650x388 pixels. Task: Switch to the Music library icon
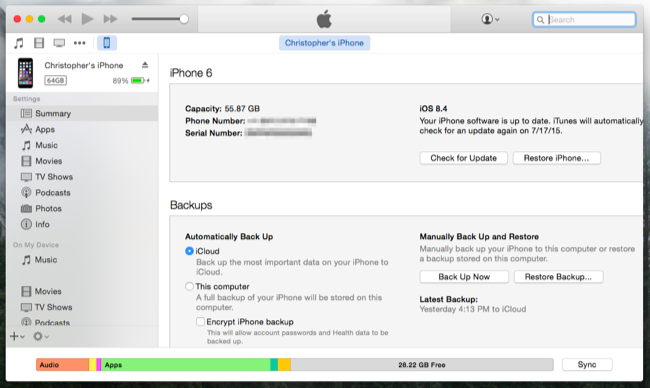click(19, 43)
